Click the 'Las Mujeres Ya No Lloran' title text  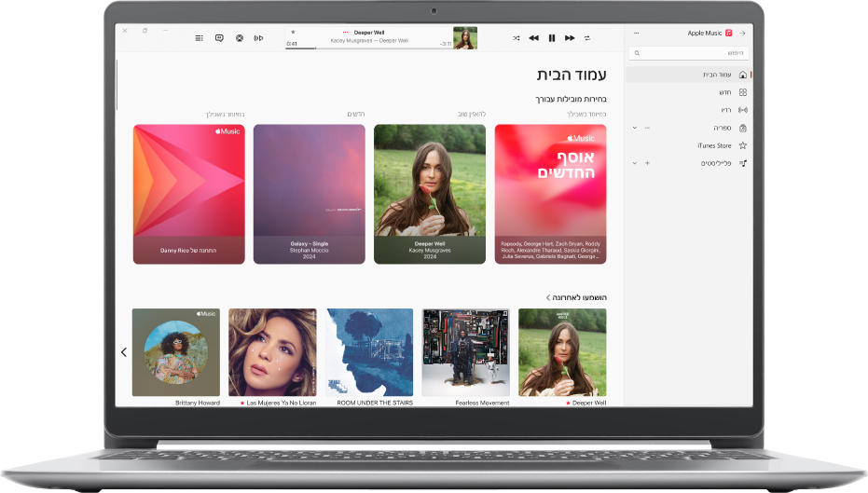(x=282, y=403)
